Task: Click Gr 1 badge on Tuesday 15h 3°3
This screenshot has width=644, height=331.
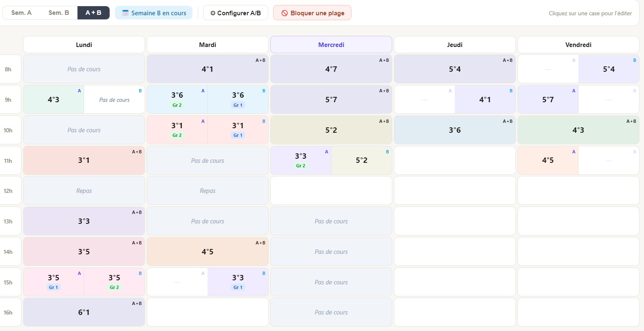Action: point(238,287)
